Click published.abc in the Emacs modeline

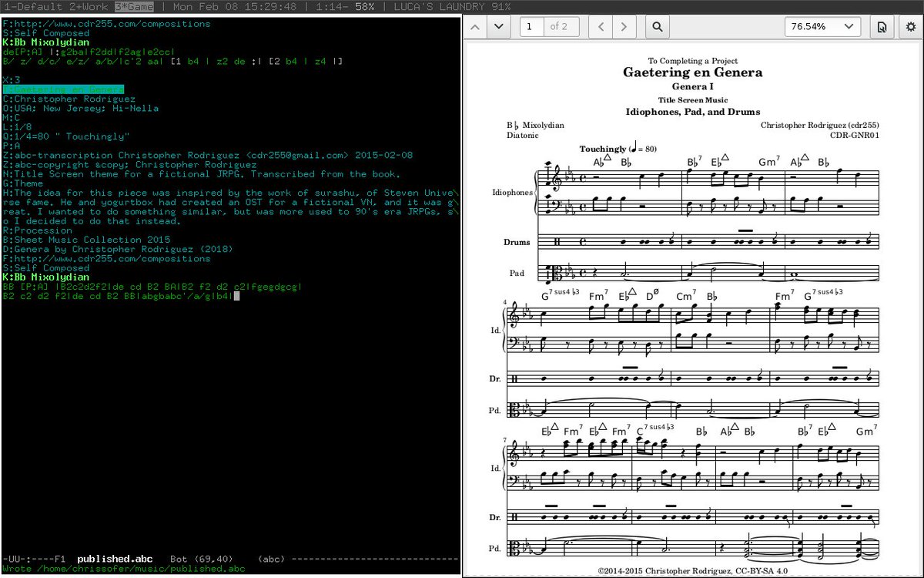point(116,559)
